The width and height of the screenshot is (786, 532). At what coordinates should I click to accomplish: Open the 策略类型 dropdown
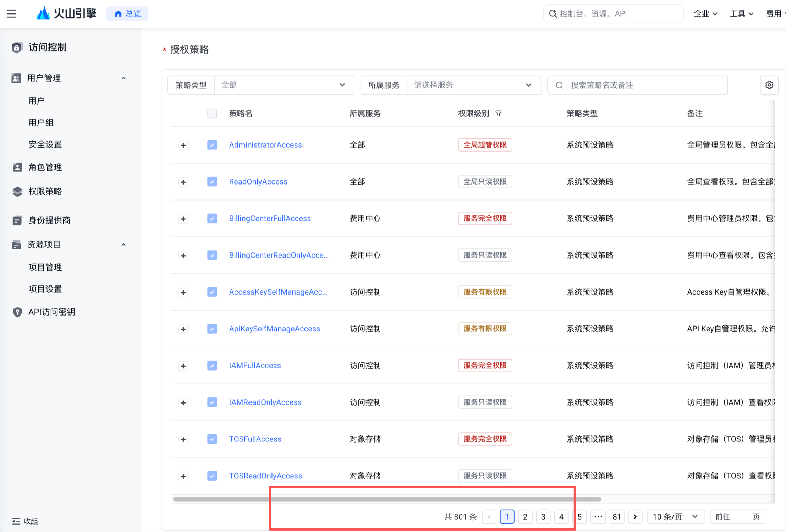click(284, 85)
